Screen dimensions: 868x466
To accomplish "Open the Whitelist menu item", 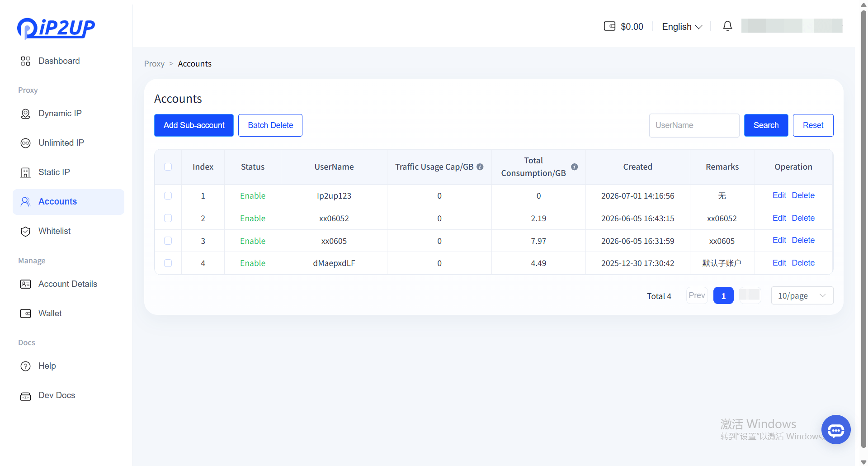I will tap(68, 231).
